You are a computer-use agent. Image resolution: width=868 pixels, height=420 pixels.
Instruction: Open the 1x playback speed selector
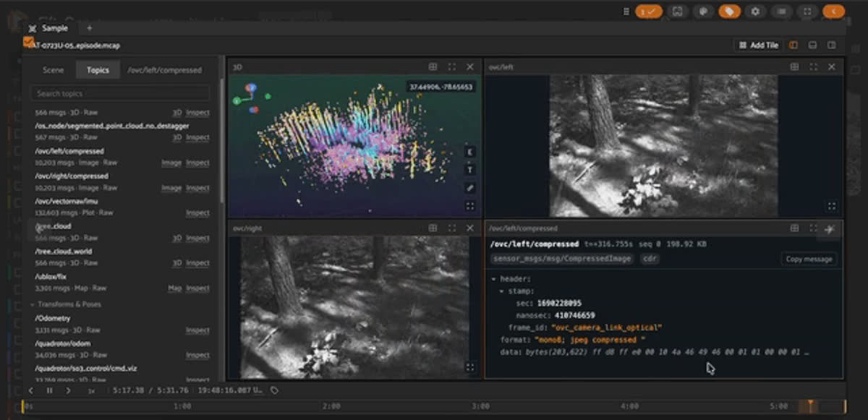(x=91, y=390)
